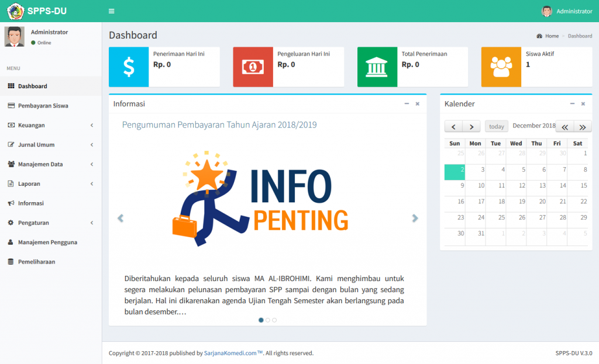599x364 pixels.
Task: Click orange users Siswa Aktif icon
Action: [x=501, y=67]
